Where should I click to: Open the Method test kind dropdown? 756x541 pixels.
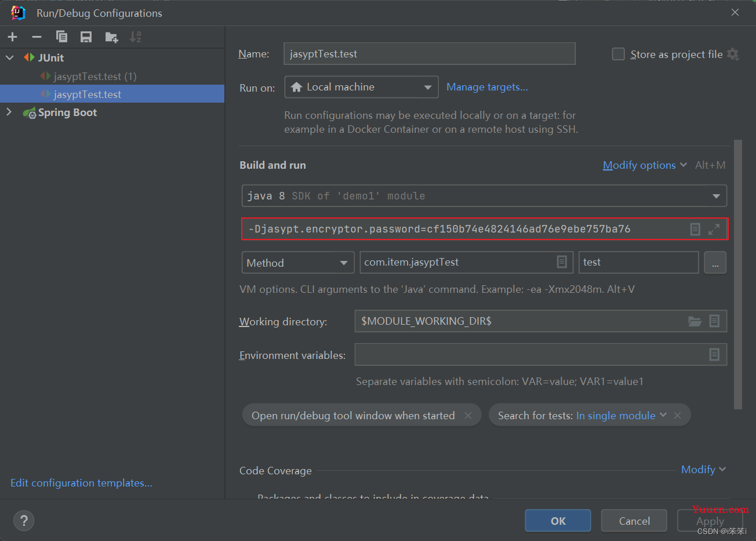click(x=297, y=263)
